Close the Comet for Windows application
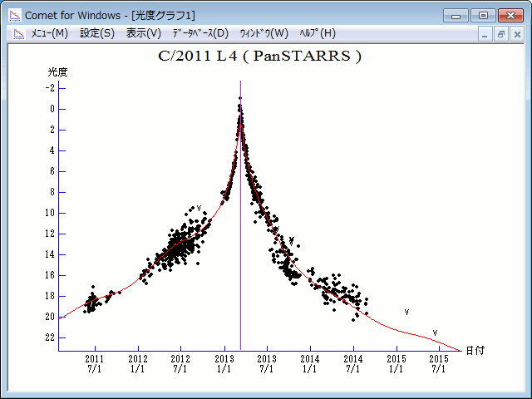 (510, 16)
